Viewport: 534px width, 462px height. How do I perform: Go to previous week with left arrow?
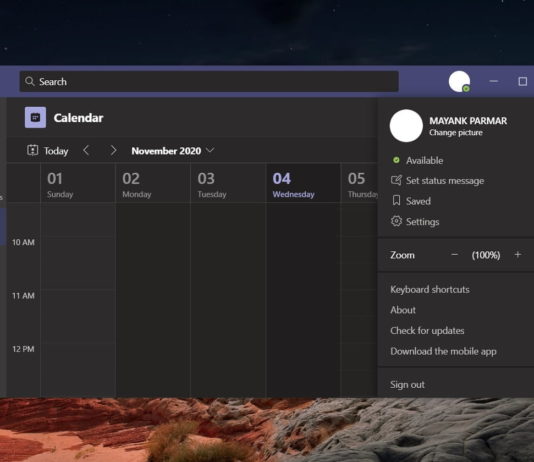click(x=86, y=150)
